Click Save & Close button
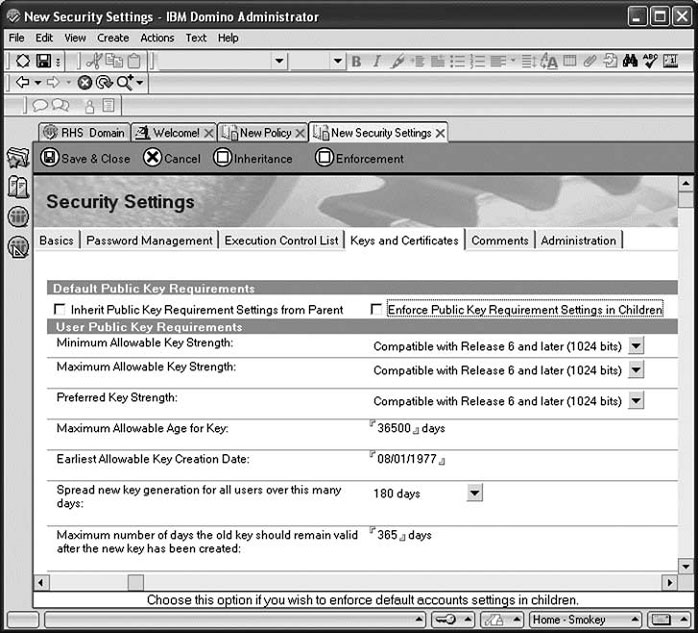Image resolution: width=698 pixels, height=633 pixels. pos(85,158)
